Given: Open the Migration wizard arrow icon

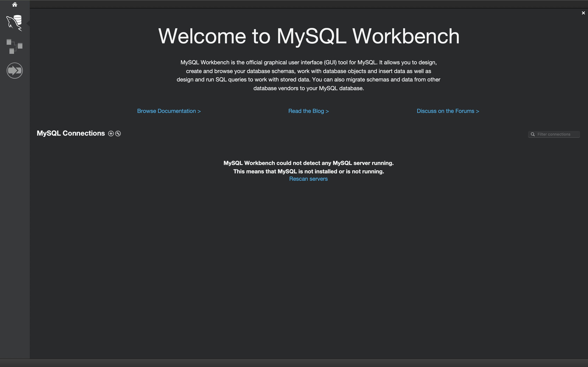Looking at the screenshot, I should pos(15,71).
